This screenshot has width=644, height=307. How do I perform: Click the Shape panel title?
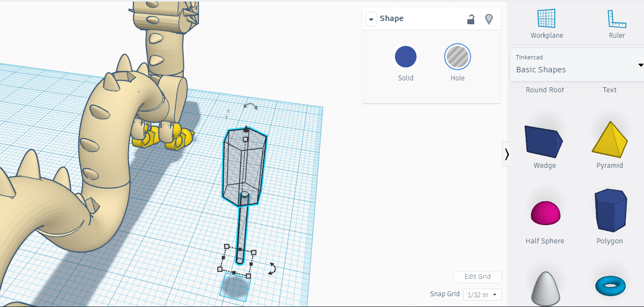pos(391,18)
